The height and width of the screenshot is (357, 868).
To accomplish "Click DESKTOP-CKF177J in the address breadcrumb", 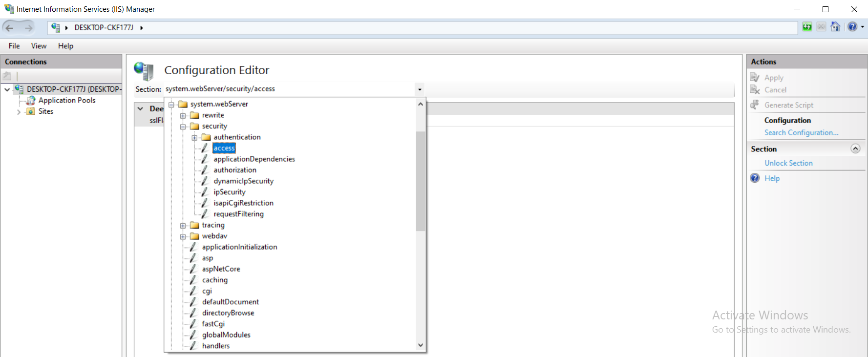I will tap(104, 28).
